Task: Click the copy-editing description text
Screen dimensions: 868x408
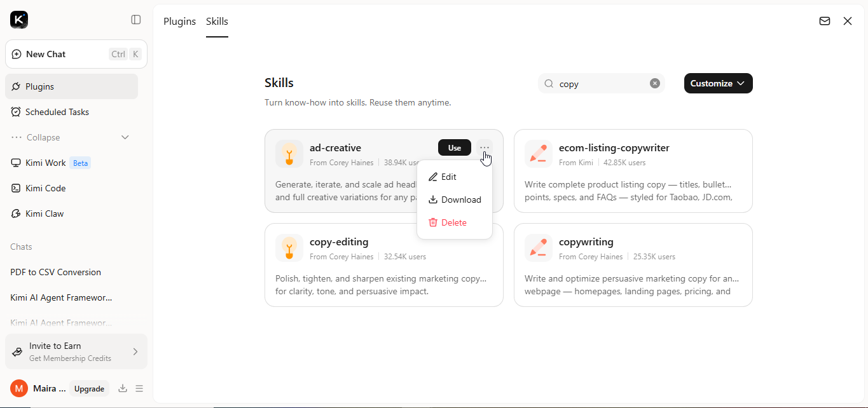Action: coord(381,285)
